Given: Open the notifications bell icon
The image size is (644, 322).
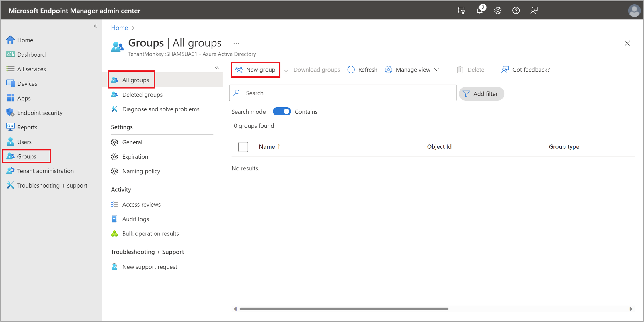Looking at the screenshot, I should click(479, 11).
